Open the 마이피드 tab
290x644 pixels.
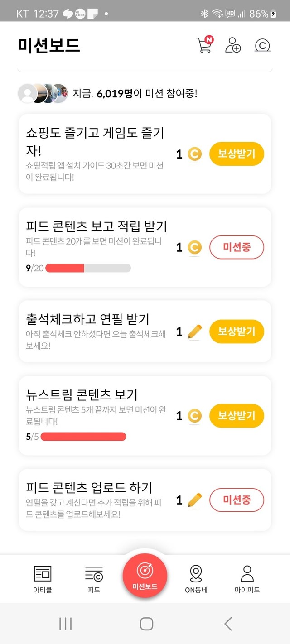point(247,578)
